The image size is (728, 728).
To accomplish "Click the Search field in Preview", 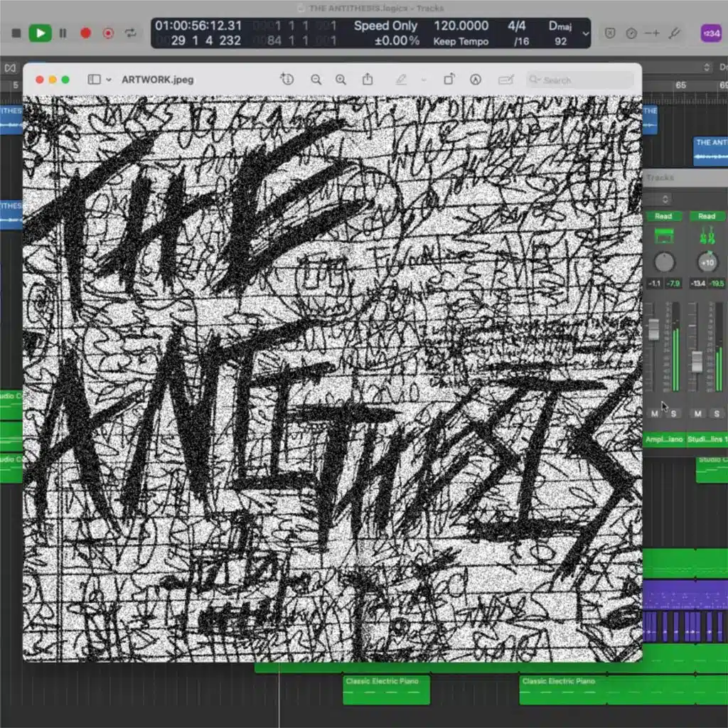I will 579,80.
